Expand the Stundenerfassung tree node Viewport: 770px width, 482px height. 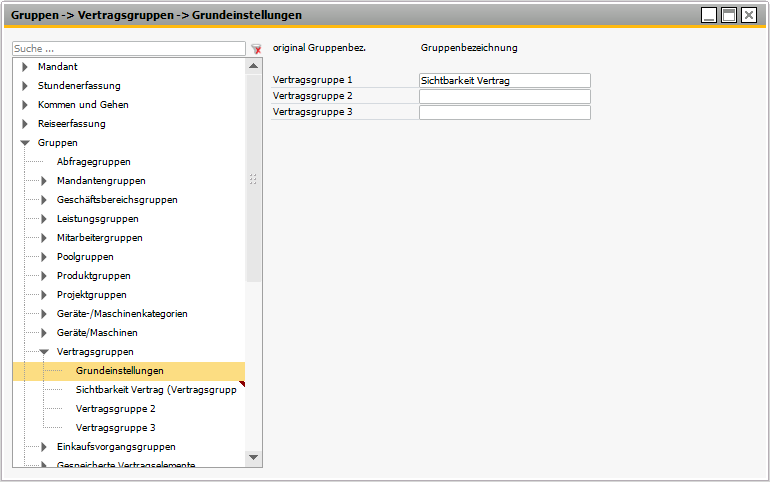25,86
